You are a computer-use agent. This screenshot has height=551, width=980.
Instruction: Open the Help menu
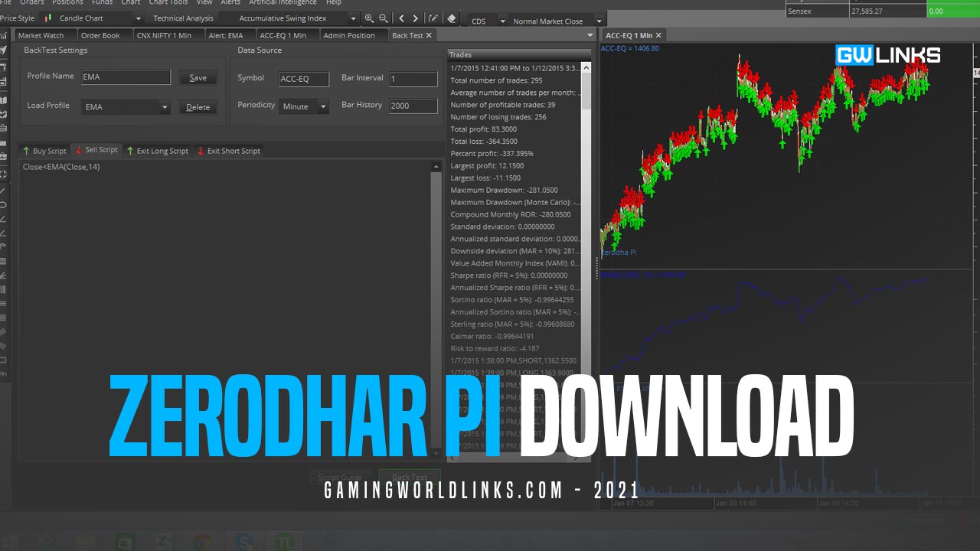tap(334, 2)
